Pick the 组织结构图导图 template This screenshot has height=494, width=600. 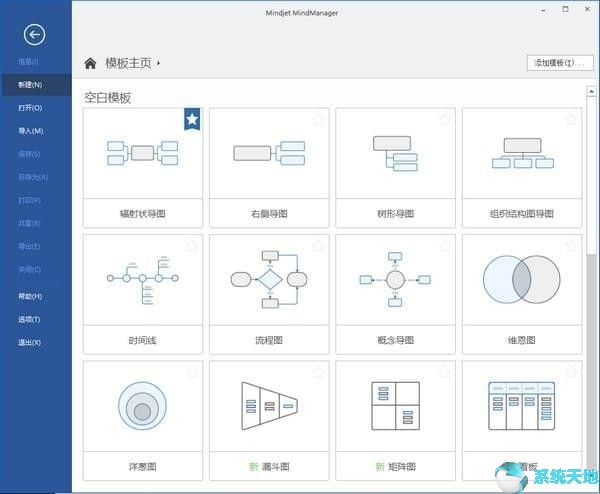point(522,168)
